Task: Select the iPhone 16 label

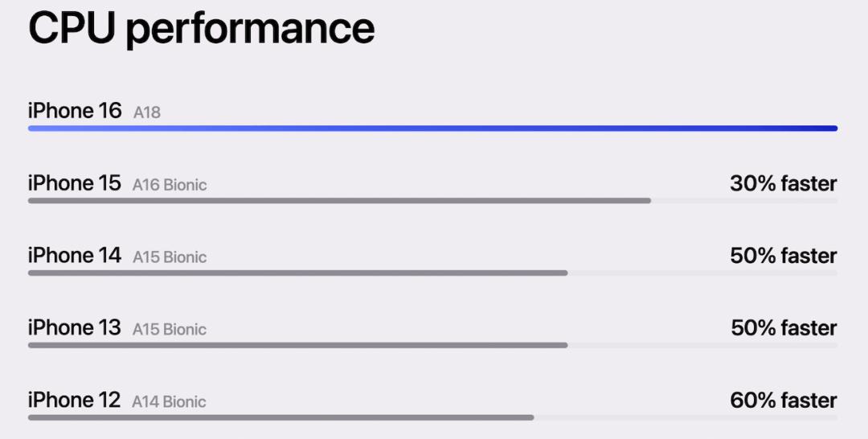Action: (x=75, y=111)
